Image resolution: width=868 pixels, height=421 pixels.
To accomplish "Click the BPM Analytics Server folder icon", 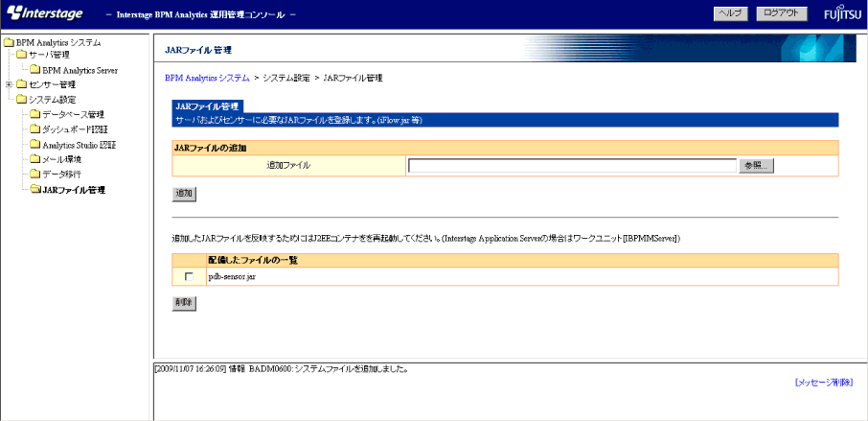I will (34, 70).
